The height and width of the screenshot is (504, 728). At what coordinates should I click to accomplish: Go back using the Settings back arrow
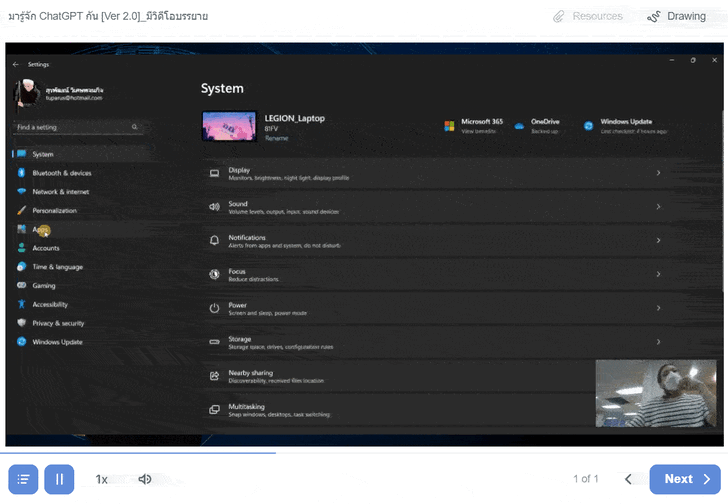[16, 65]
